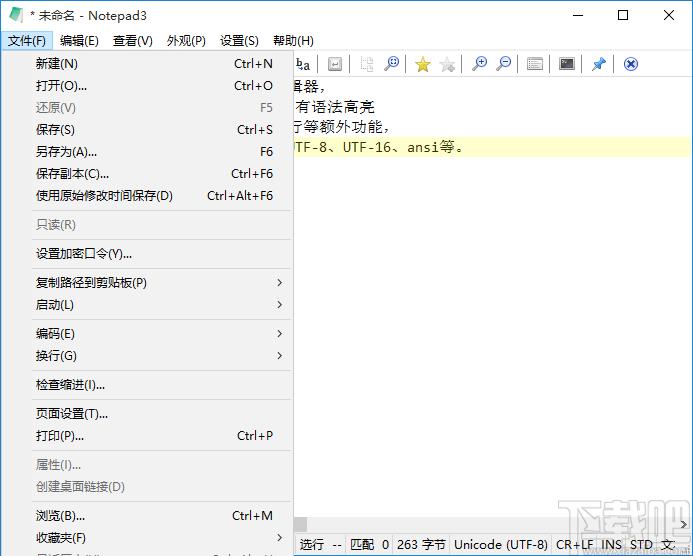693x556 pixels.
Task: Open the 文件(F) menu
Action: [27, 41]
